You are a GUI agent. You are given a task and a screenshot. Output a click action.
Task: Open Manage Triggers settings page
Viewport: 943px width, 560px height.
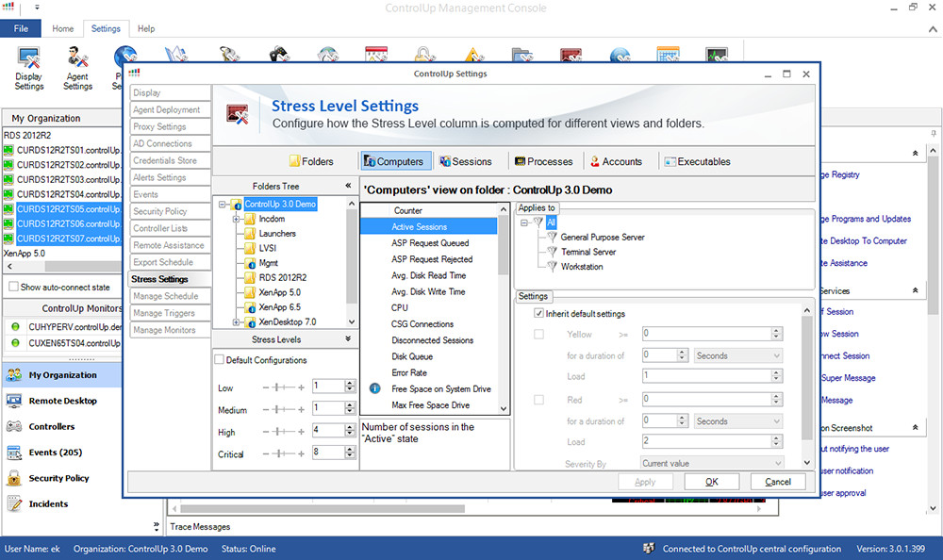(x=170, y=313)
